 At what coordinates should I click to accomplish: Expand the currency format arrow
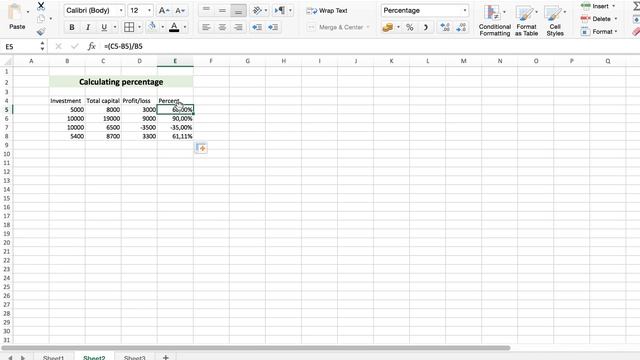(398, 27)
